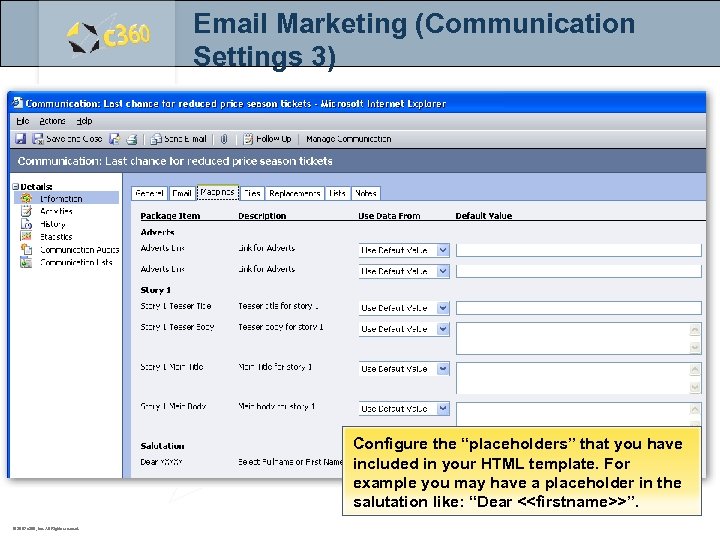Screen dimensions: 720x540
Task: Click the Default Value column header
Action: click(484, 216)
